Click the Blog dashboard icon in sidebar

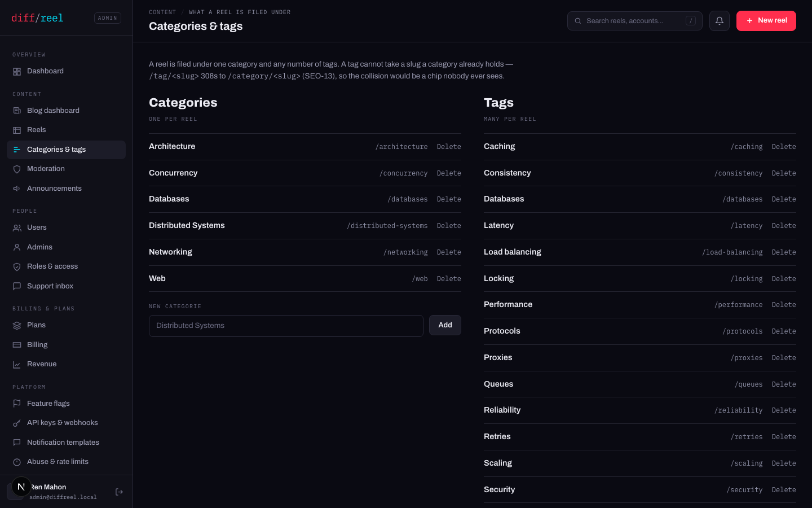[x=17, y=111]
